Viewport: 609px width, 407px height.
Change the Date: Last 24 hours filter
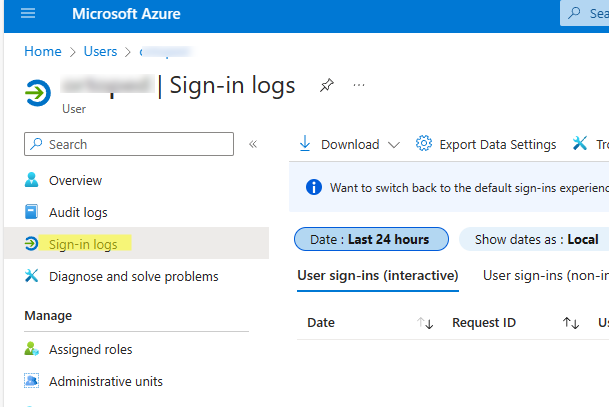[x=371, y=239]
